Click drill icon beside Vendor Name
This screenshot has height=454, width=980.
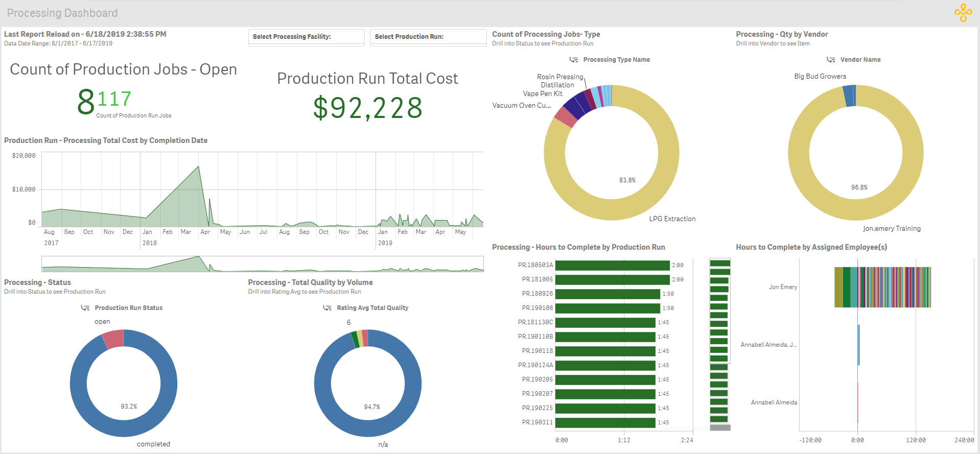[831, 60]
